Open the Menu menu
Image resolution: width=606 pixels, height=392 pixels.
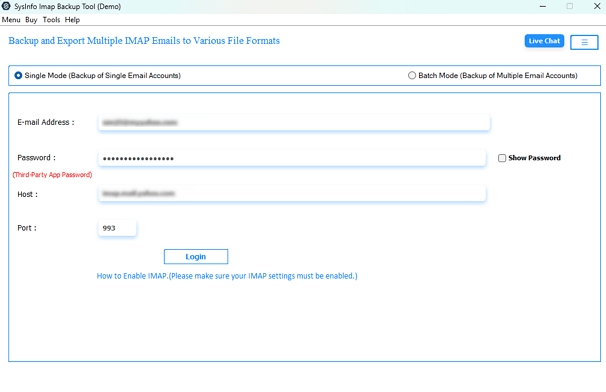click(11, 20)
